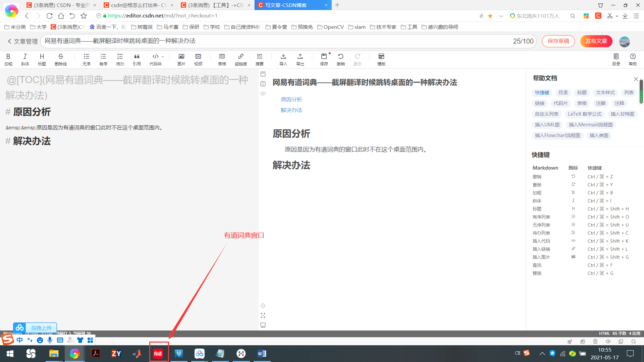Click the 导出 (Export) icon
This screenshot has width=644, height=362.
tap(300, 59)
